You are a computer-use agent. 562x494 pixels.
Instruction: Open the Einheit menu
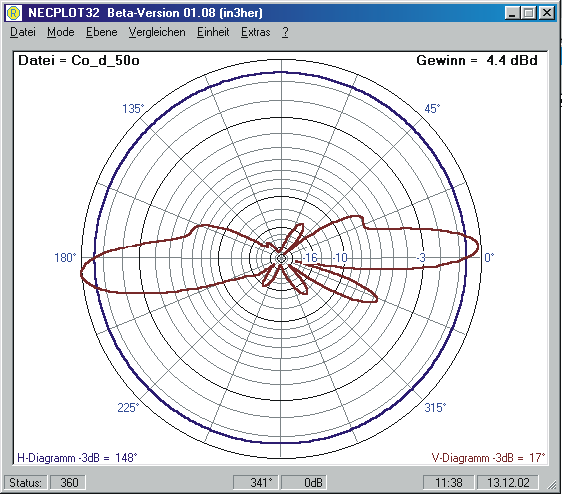[213, 32]
